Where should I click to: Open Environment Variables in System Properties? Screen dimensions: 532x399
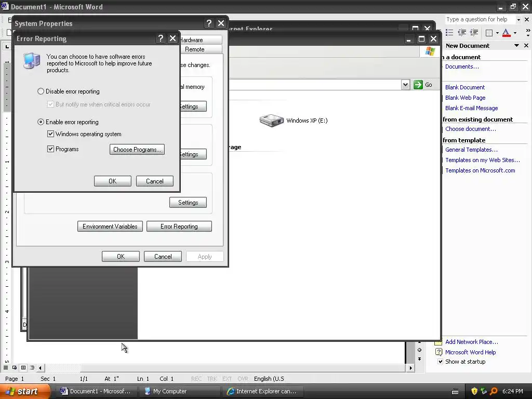pyautogui.click(x=110, y=227)
